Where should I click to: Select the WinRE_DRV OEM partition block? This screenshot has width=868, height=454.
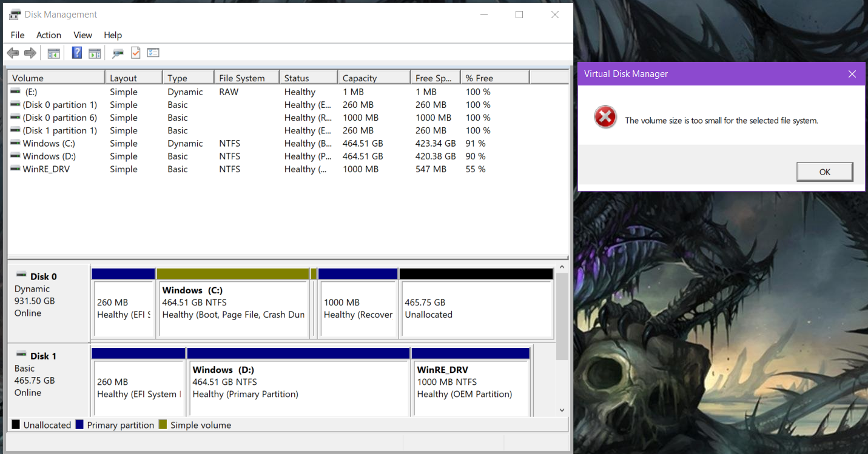click(x=471, y=382)
